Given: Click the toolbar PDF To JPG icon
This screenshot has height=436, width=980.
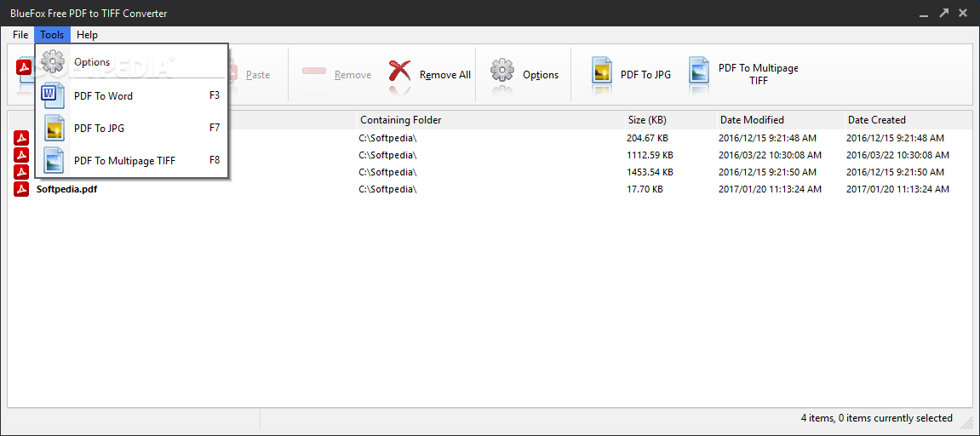Looking at the screenshot, I should coord(602,71).
